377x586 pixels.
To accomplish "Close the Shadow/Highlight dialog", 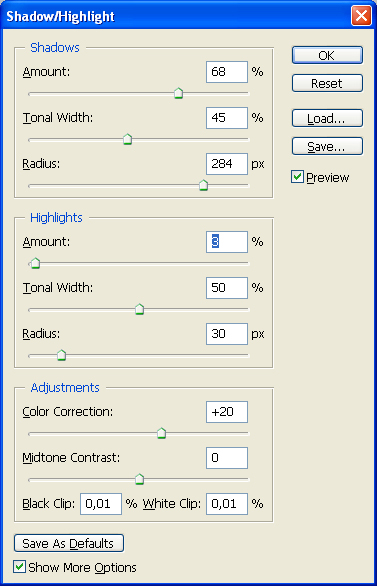I will pos(361,16).
